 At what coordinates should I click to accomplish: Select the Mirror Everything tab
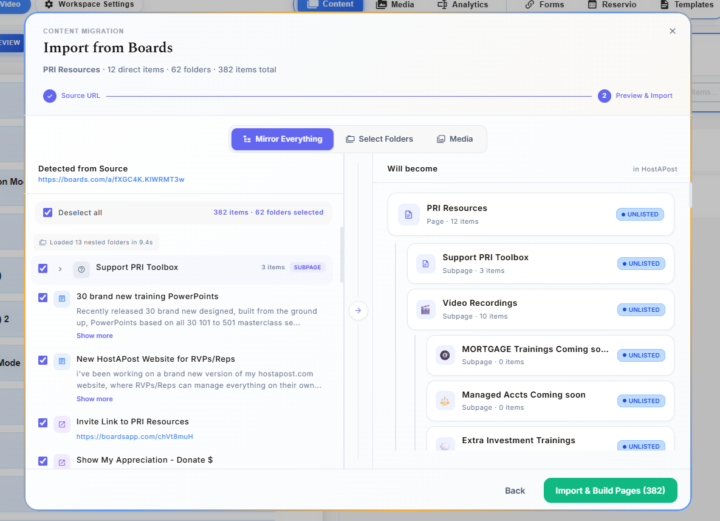[282, 139]
